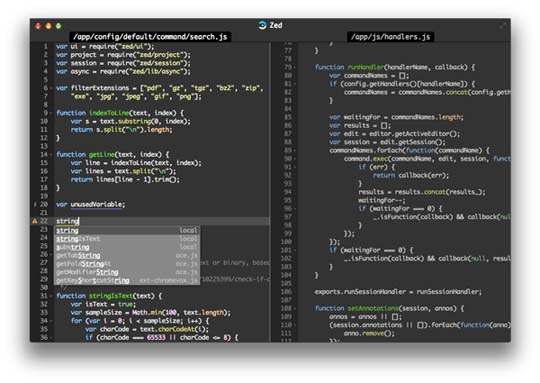Click the Zed logo in the title bar
540x383 pixels.
tap(262, 25)
